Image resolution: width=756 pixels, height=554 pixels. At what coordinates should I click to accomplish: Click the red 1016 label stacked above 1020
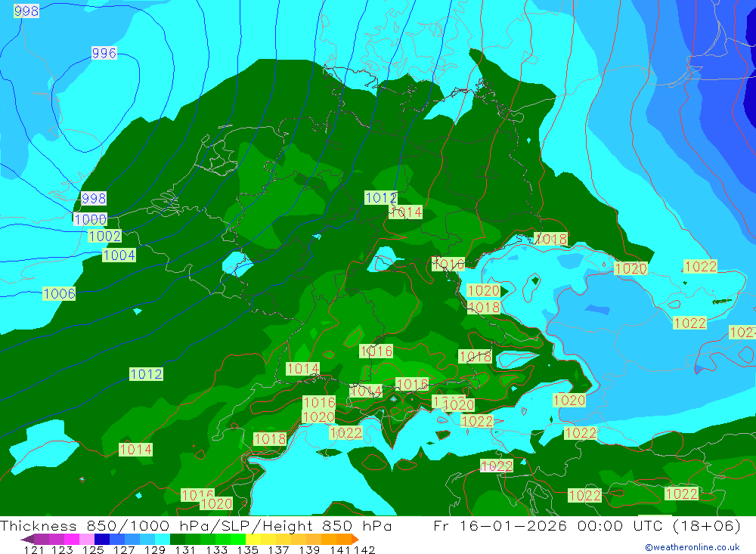pyautogui.click(x=319, y=402)
